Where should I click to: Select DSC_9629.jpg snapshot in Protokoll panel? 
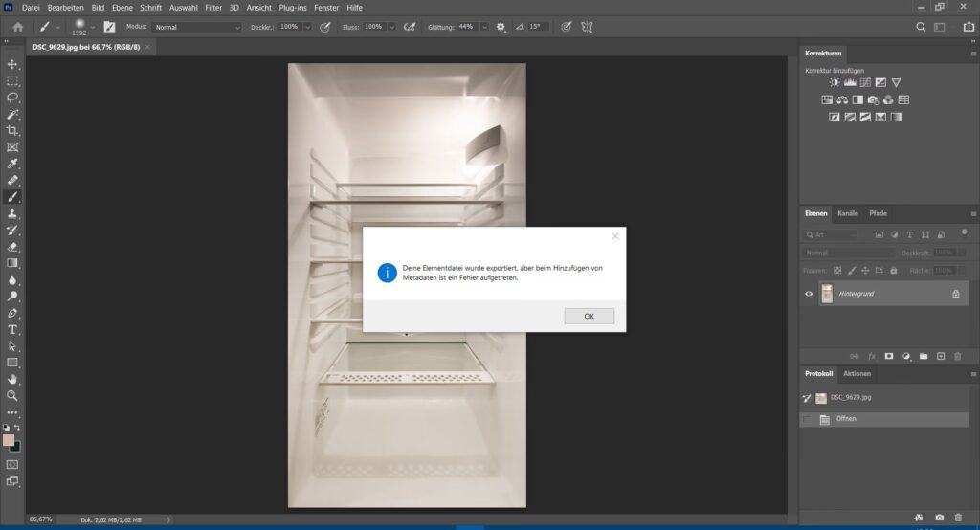point(850,397)
